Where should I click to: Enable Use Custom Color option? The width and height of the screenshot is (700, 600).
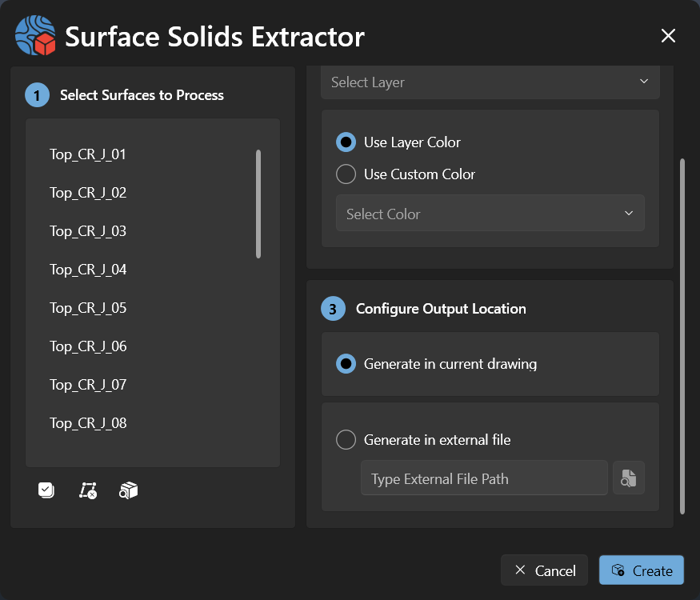[346, 174]
